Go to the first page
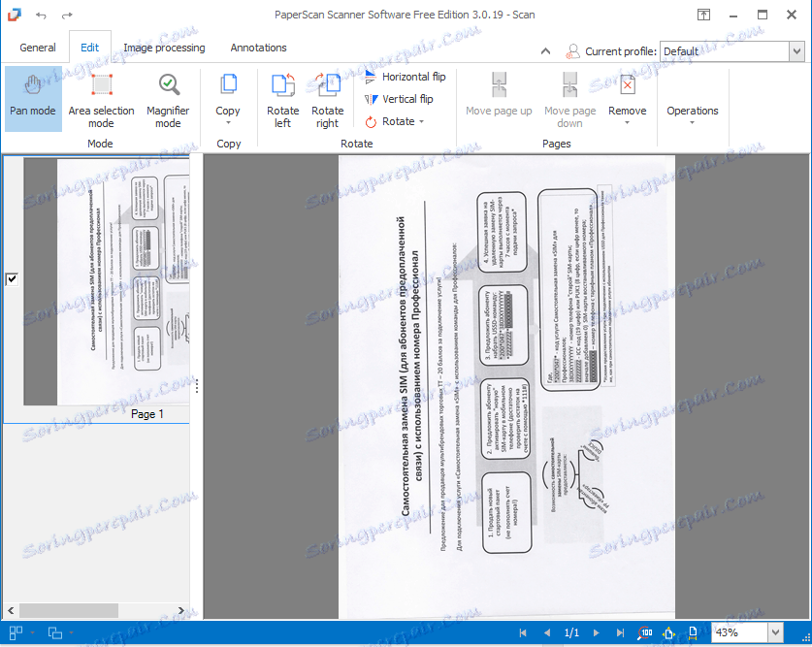 click(523, 632)
